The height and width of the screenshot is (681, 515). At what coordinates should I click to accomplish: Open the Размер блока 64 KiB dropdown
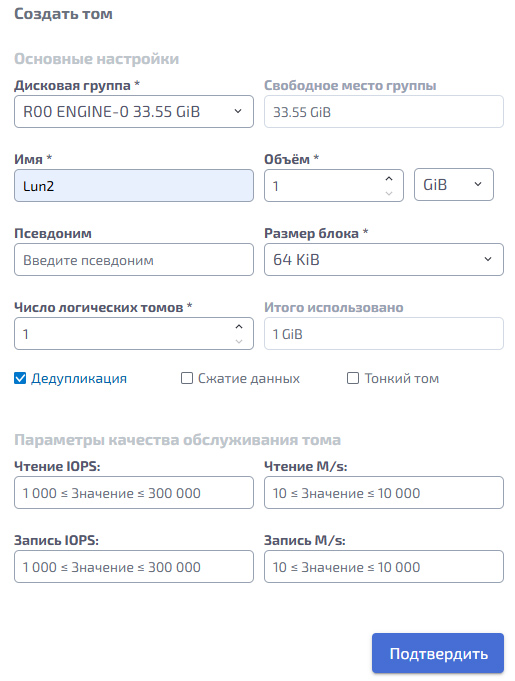point(384,260)
